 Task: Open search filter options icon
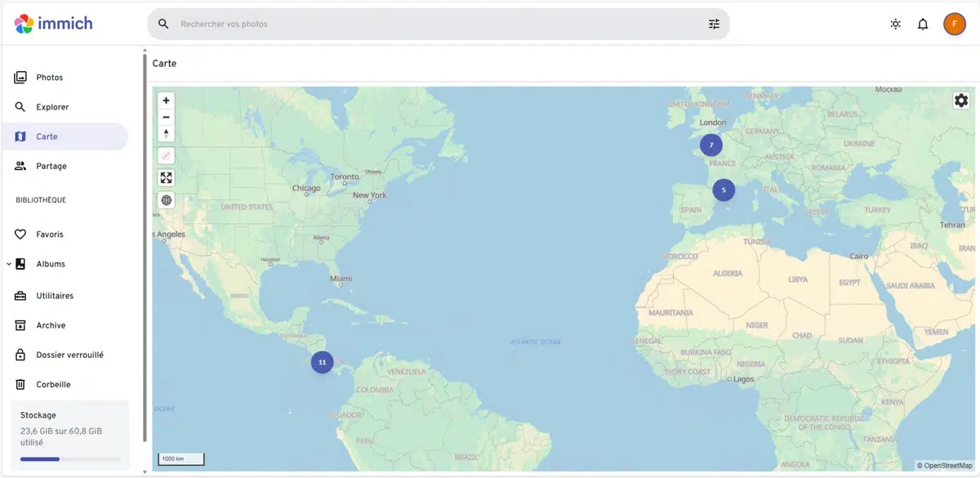pyautogui.click(x=715, y=24)
